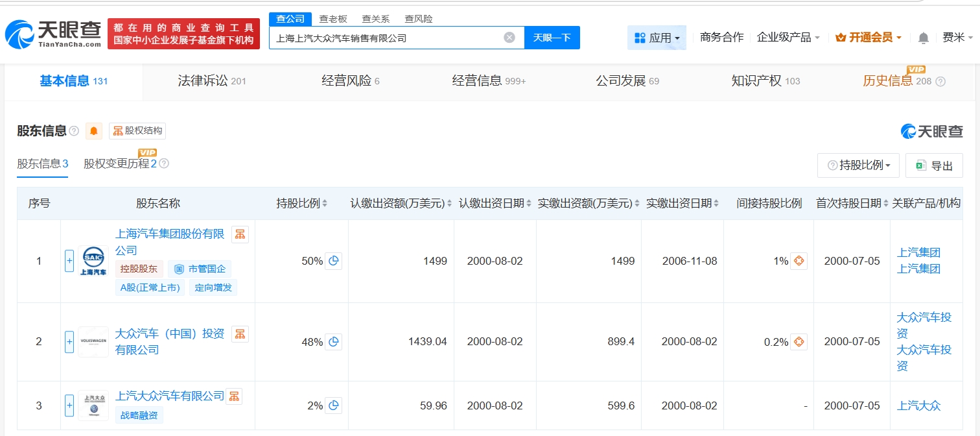This screenshot has height=436, width=980.
Task: Select 查老板 search mode tab
Action: pyautogui.click(x=333, y=19)
